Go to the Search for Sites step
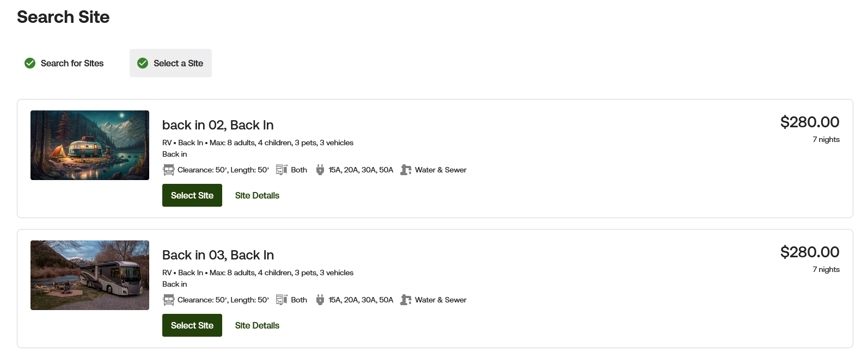 click(64, 63)
